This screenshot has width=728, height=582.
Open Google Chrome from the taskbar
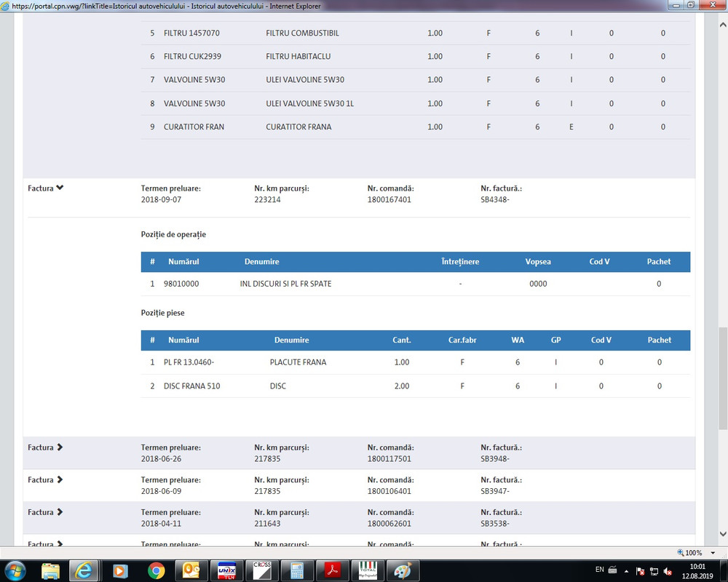157,570
